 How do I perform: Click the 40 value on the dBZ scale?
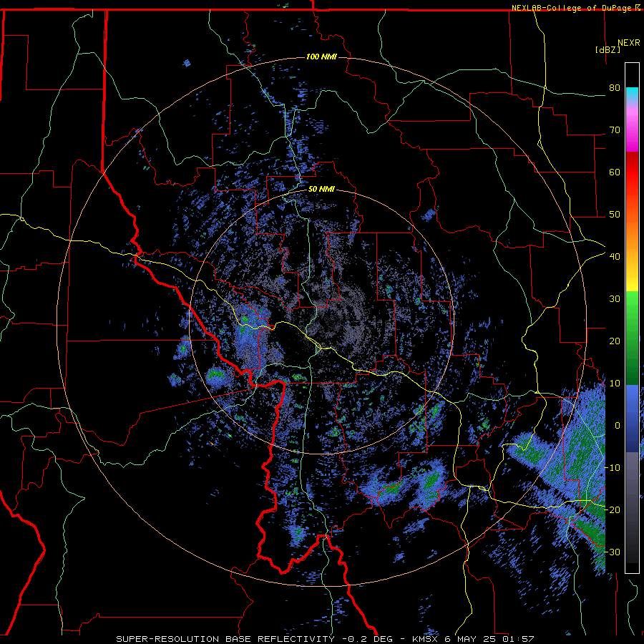(x=615, y=256)
